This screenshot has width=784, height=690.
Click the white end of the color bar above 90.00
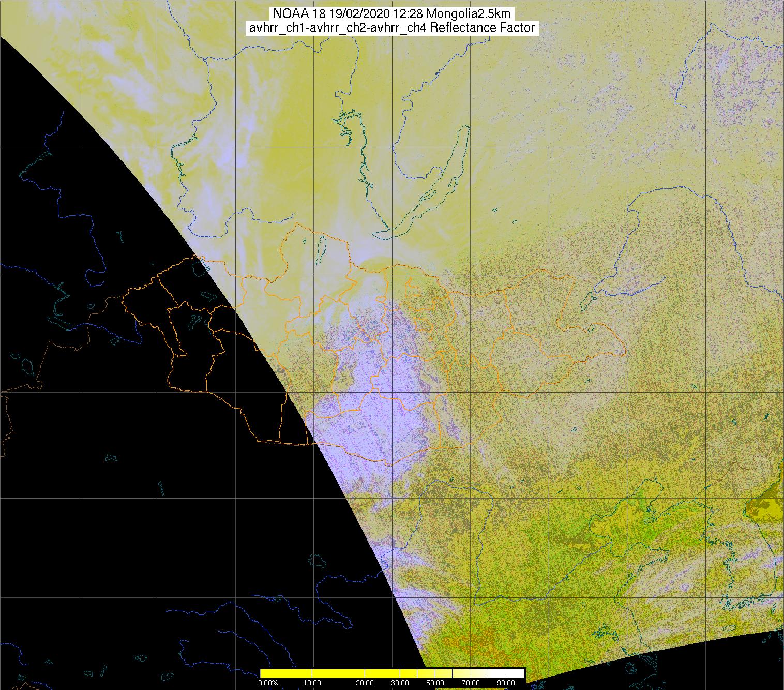point(514,673)
